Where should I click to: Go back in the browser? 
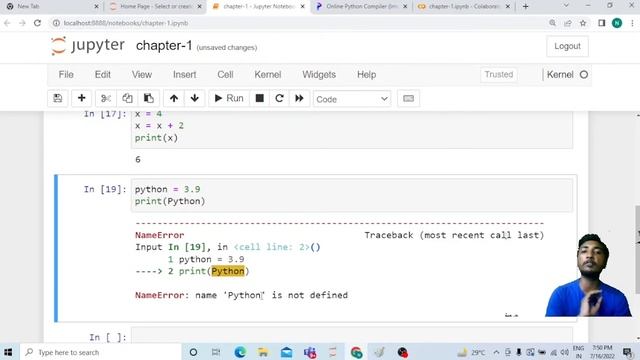[7, 23]
